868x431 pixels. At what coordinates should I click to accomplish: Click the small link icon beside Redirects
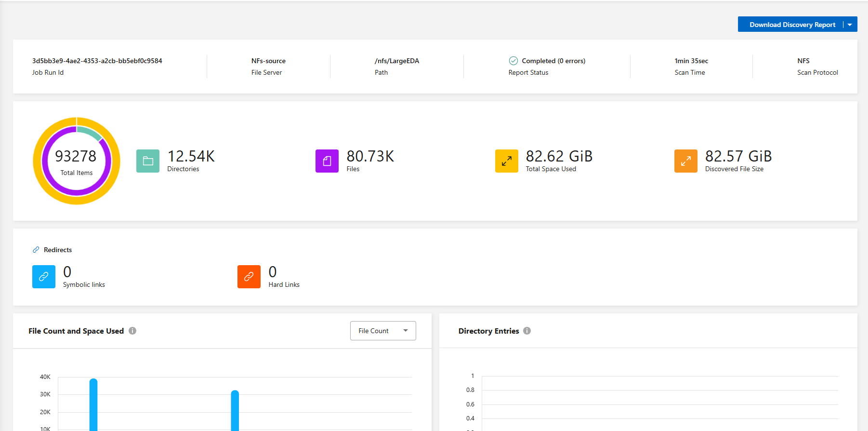[x=36, y=250]
